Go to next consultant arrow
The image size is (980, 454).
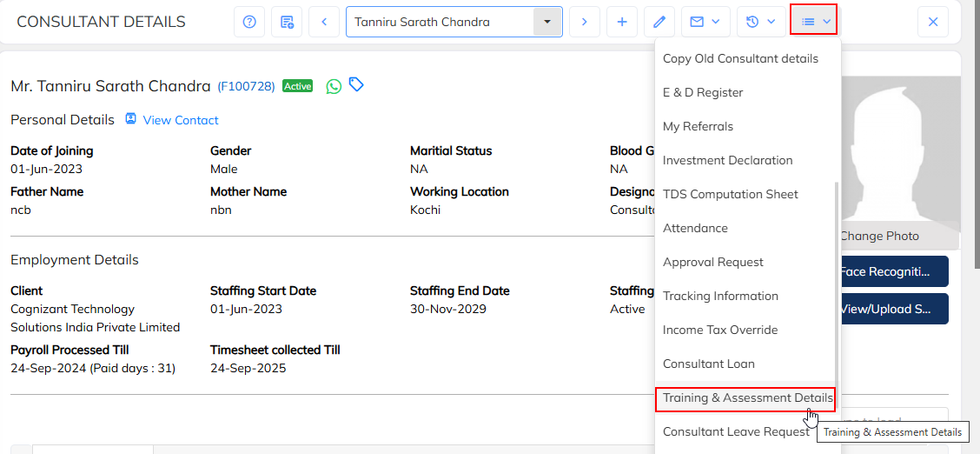point(585,22)
